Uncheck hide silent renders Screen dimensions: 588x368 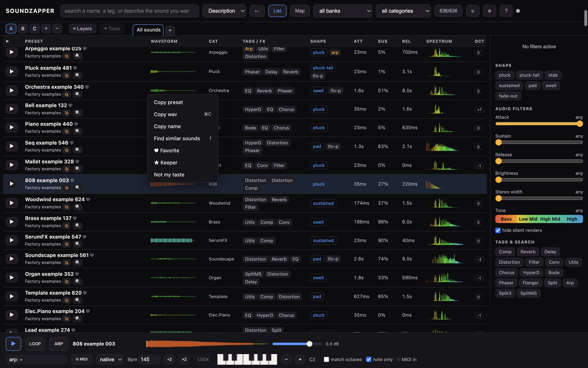498,230
